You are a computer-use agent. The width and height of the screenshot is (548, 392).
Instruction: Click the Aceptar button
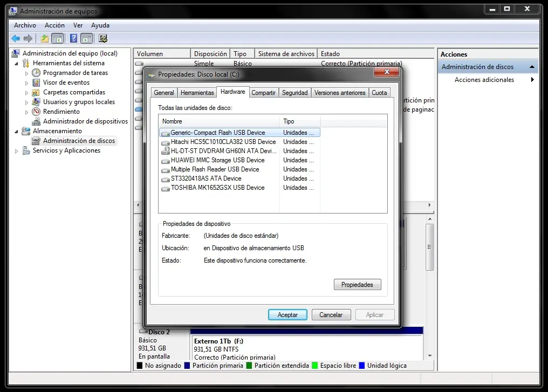coord(287,315)
